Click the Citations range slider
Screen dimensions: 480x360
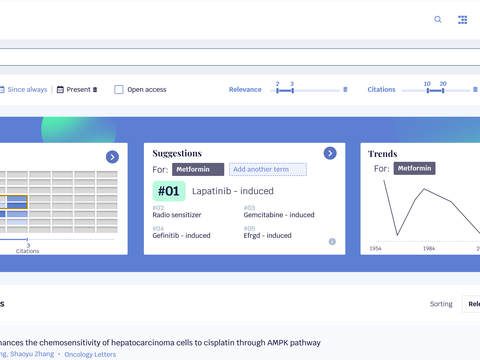coord(436,90)
